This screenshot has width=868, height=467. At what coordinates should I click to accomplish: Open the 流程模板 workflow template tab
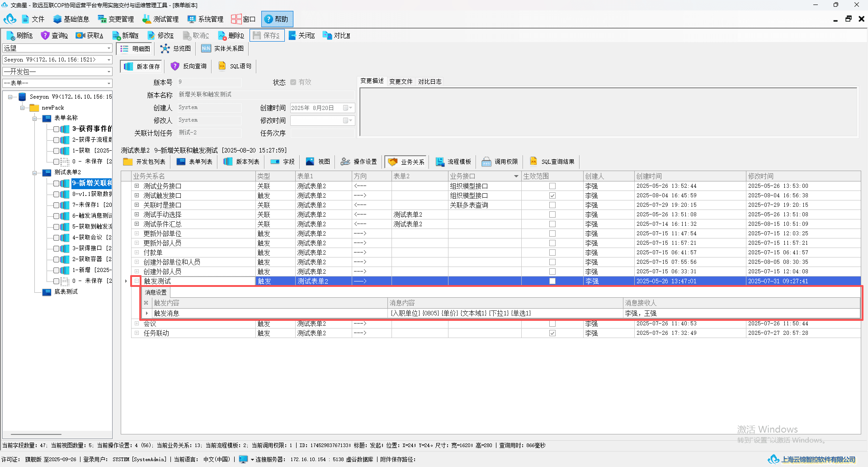453,162
